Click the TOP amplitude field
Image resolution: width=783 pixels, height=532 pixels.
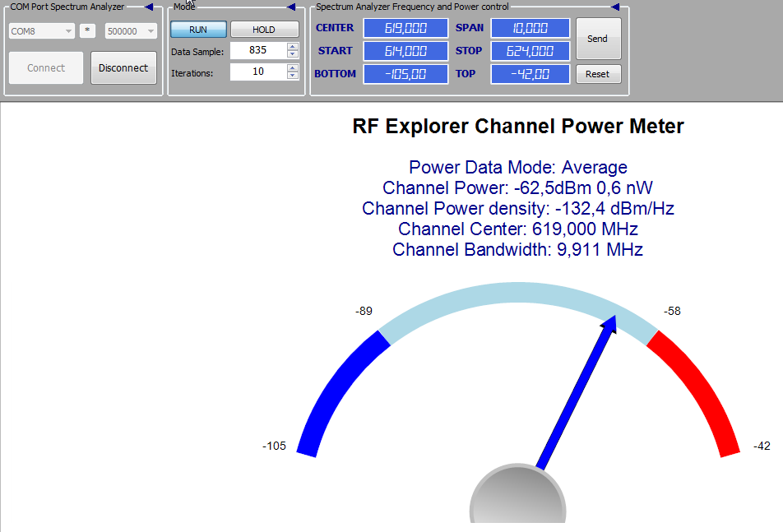tap(530, 74)
